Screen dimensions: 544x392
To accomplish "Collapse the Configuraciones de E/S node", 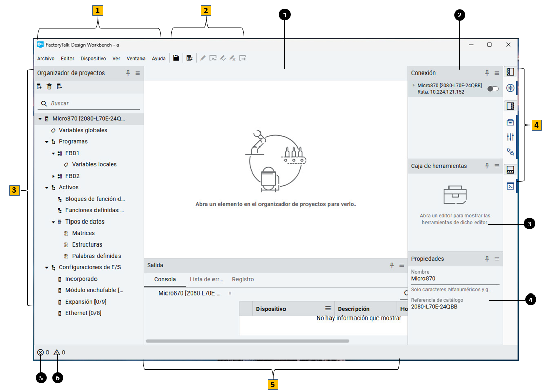I will click(x=46, y=267).
